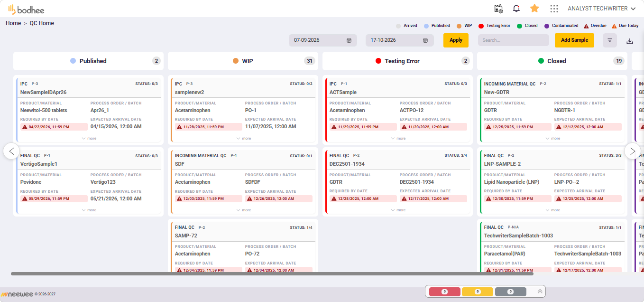Click the end date field 17-10-2026

pos(400,40)
